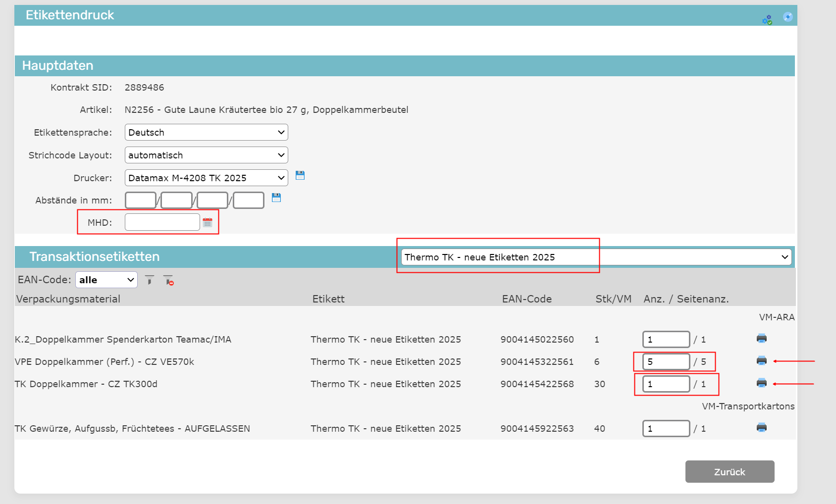Screen dimensions: 836x504
Task: Click the gears icon with green checkmark
Action: click(767, 20)
